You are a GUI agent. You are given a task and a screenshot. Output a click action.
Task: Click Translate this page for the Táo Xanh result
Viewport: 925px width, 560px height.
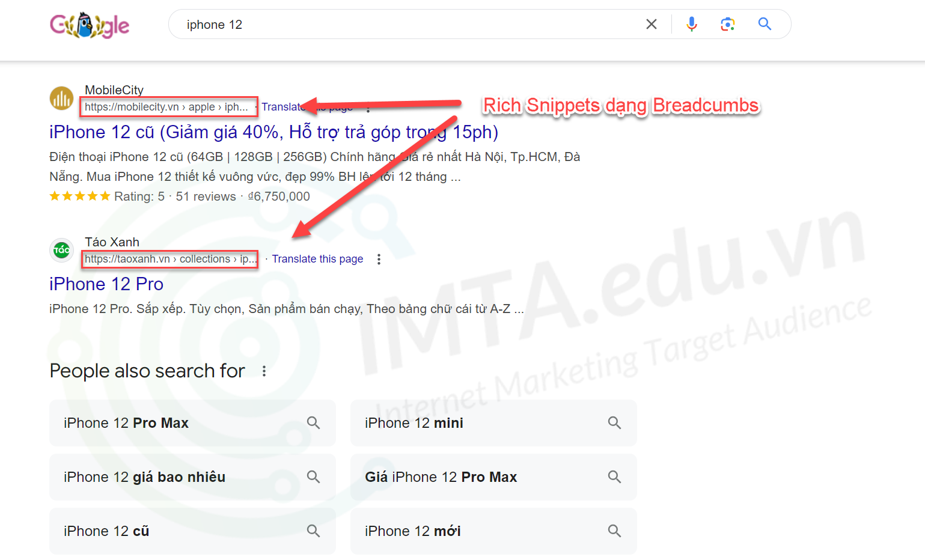coord(317,259)
